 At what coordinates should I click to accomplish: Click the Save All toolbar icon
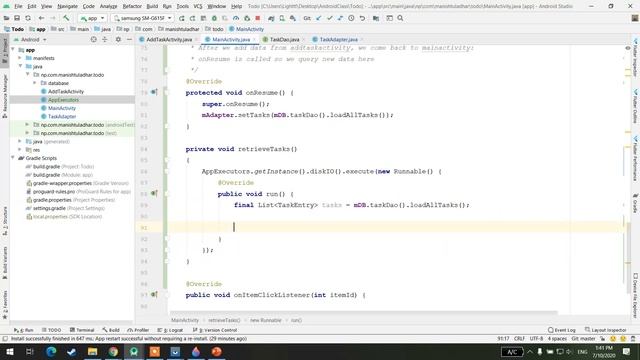pyautogui.click(x=17, y=18)
